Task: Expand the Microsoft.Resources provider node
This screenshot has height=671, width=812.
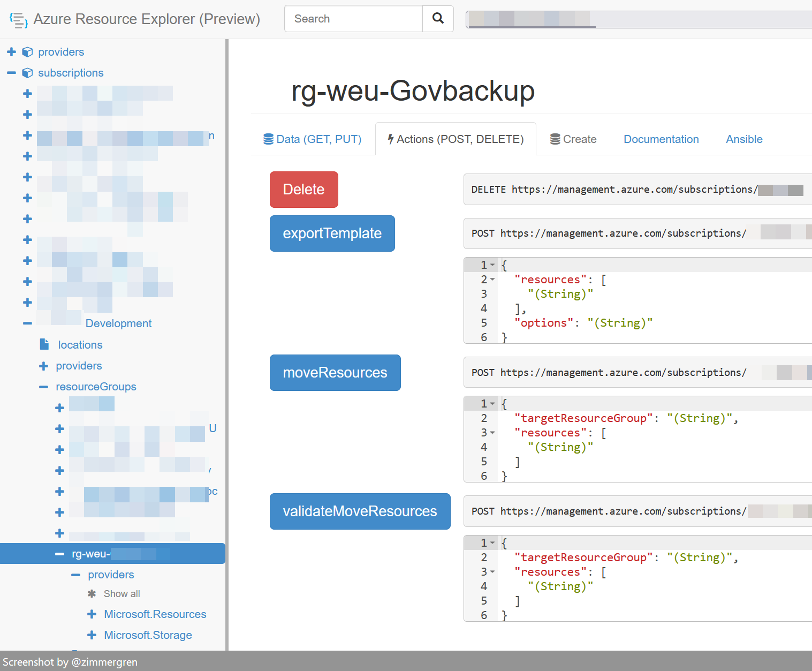Action: click(92, 614)
